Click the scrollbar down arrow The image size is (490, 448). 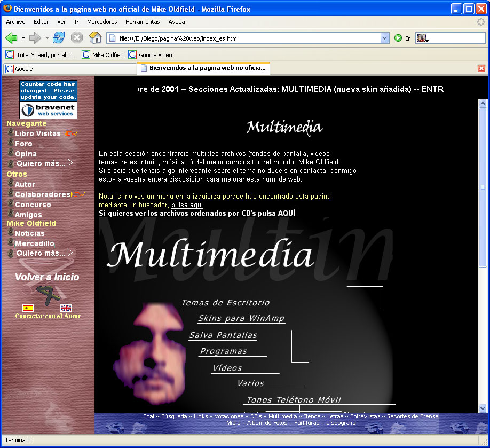483,408
